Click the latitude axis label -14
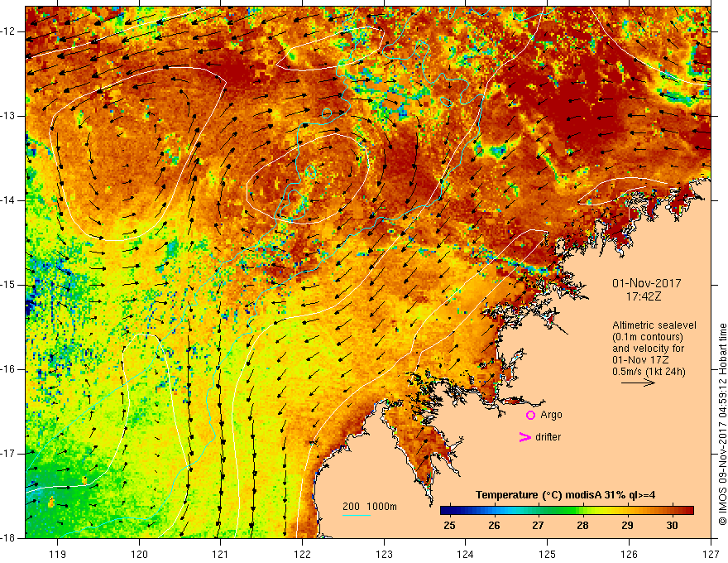The height and width of the screenshot is (563, 728). point(9,200)
